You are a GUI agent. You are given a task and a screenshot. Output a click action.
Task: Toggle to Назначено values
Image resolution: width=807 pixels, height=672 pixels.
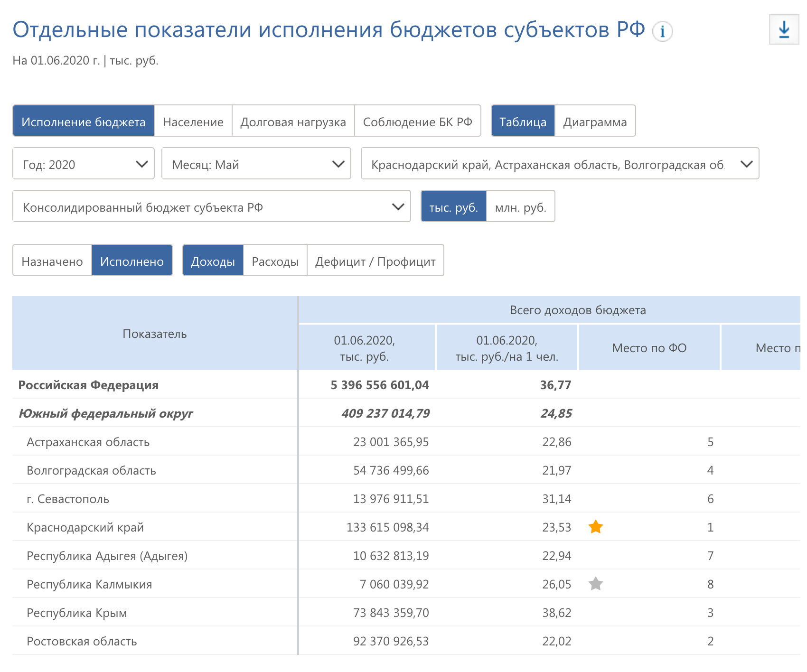(52, 261)
